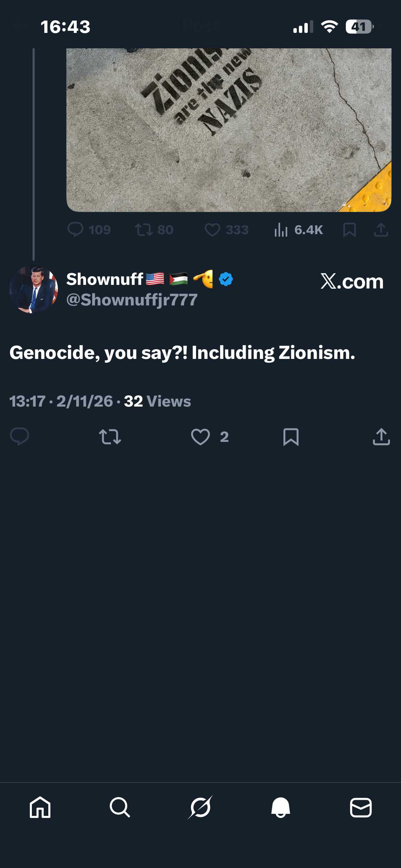Screen dimensions: 401x868
Task: Open the sidewalk stencil photo
Action: click(229, 130)
